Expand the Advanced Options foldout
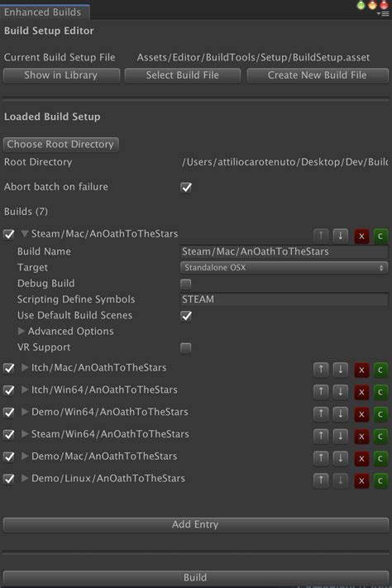This screenshot has height=588, width=392. 22,331
